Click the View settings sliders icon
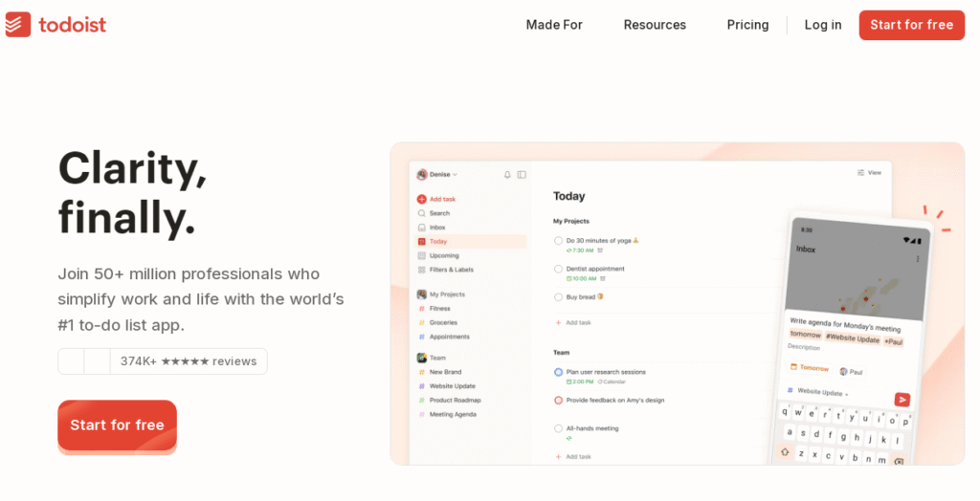980x501 pixels. point(860,172)
